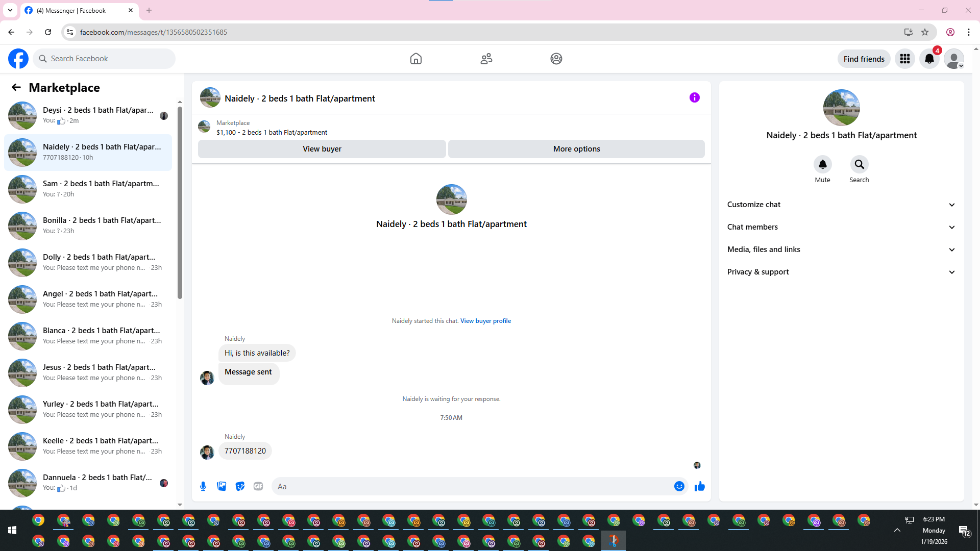The width and height of the screenshot is (980, 551).
Task: Expand Chat members section
Action: click(x=841, y=227)
